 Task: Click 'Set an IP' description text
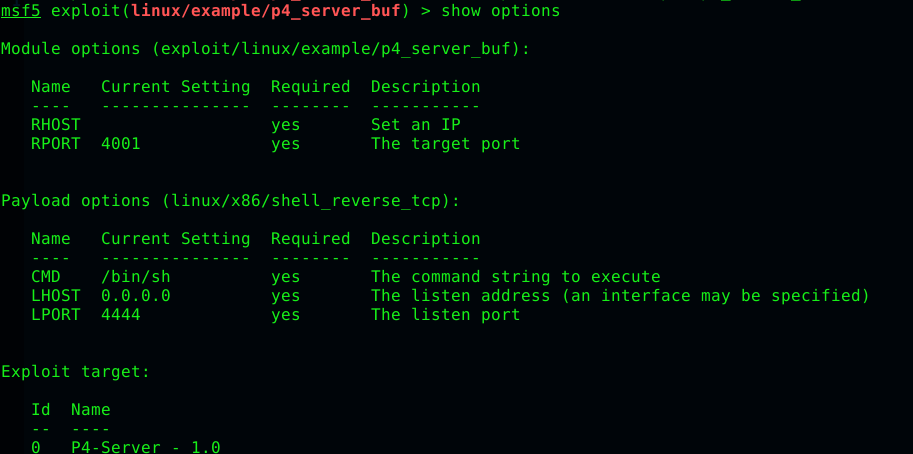coord(416,125)
